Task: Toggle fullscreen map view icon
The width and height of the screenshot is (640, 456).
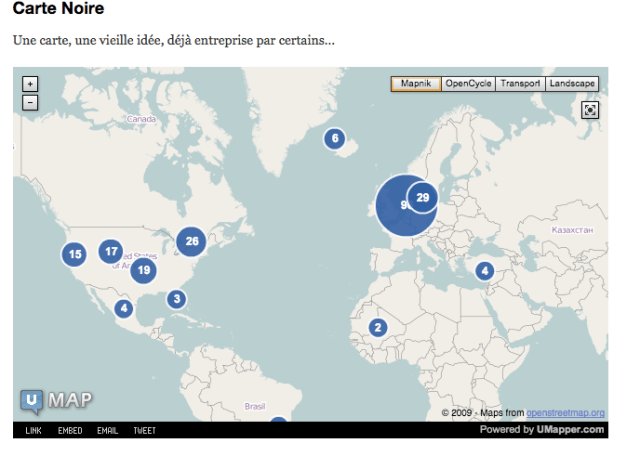Action: pyautogui.click(x=590, y=110)
